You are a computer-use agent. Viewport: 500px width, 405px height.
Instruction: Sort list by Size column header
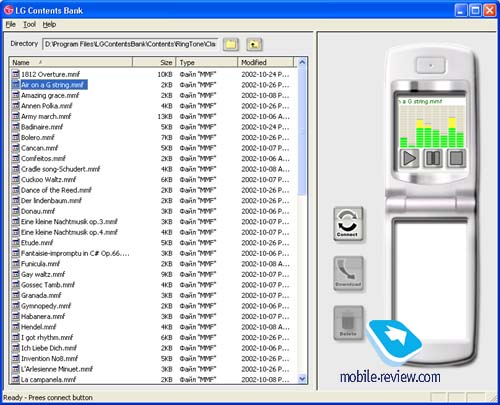pyautogui.click(x=154, y=62)
